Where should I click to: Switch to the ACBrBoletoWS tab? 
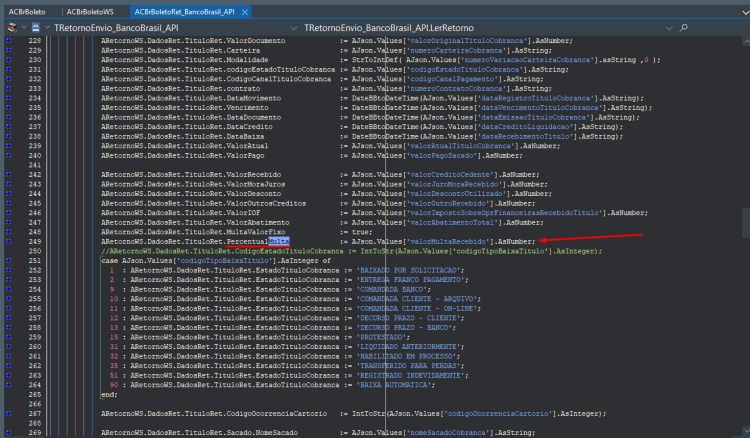click(90, 12)
